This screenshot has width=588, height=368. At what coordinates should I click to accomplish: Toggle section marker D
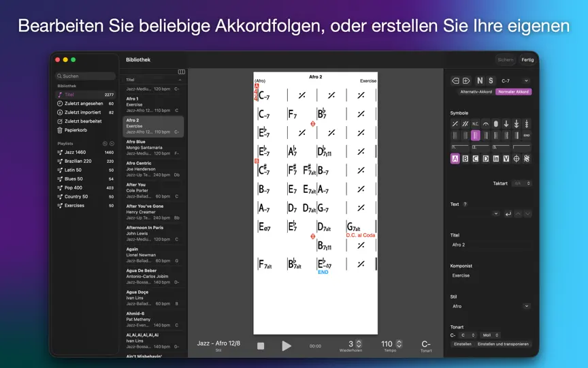pyautogui.click(x=486, y=159)
